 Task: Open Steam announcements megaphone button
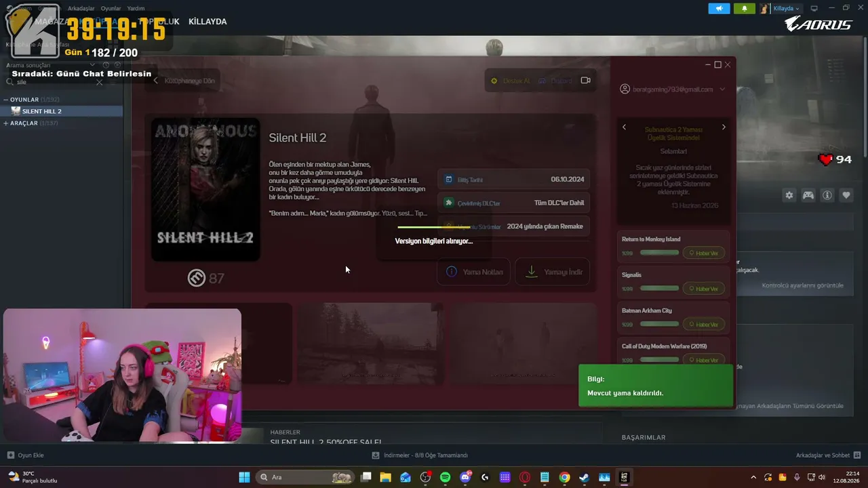(719, 9)
